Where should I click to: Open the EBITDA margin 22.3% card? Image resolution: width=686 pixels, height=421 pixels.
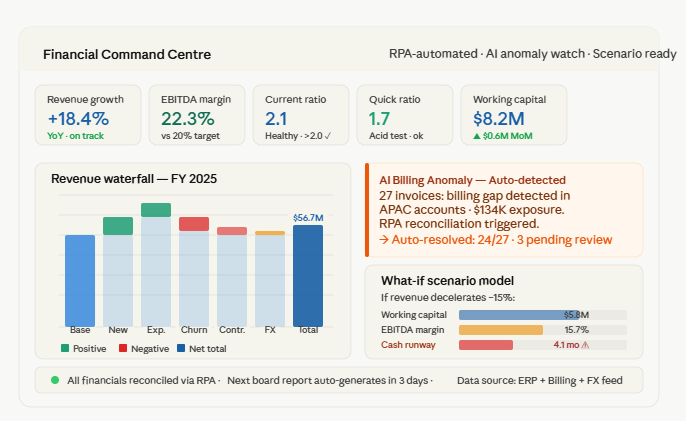197,115
